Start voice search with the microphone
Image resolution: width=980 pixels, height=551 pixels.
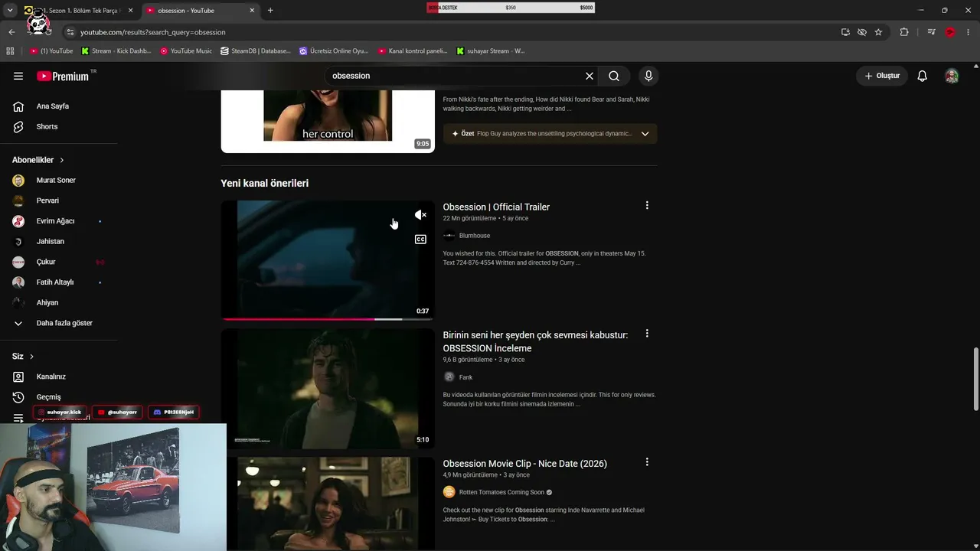coord(648,76)
